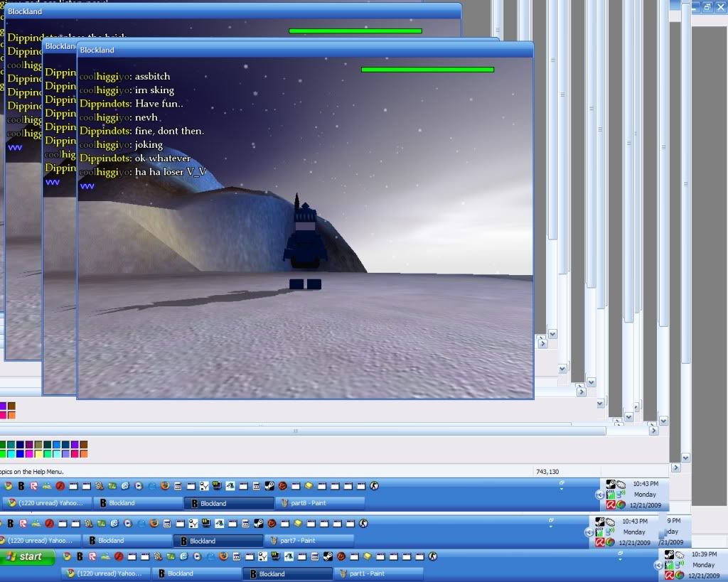Click the 10:39 PM clock in the system tray

(x=704, y=554)
